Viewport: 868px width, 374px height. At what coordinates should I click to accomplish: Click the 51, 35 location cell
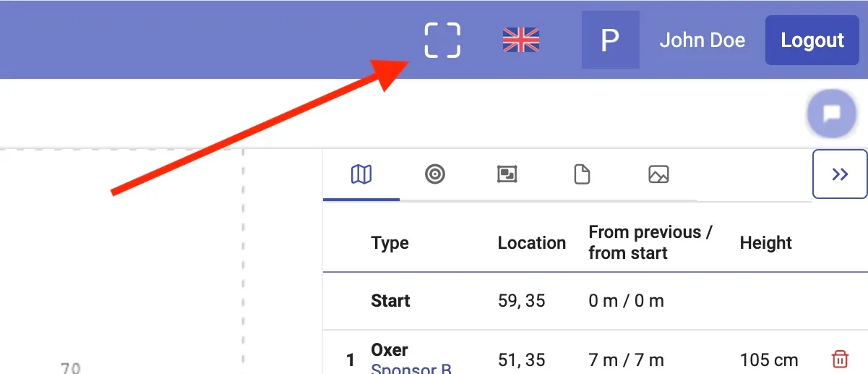click(521, 360)
